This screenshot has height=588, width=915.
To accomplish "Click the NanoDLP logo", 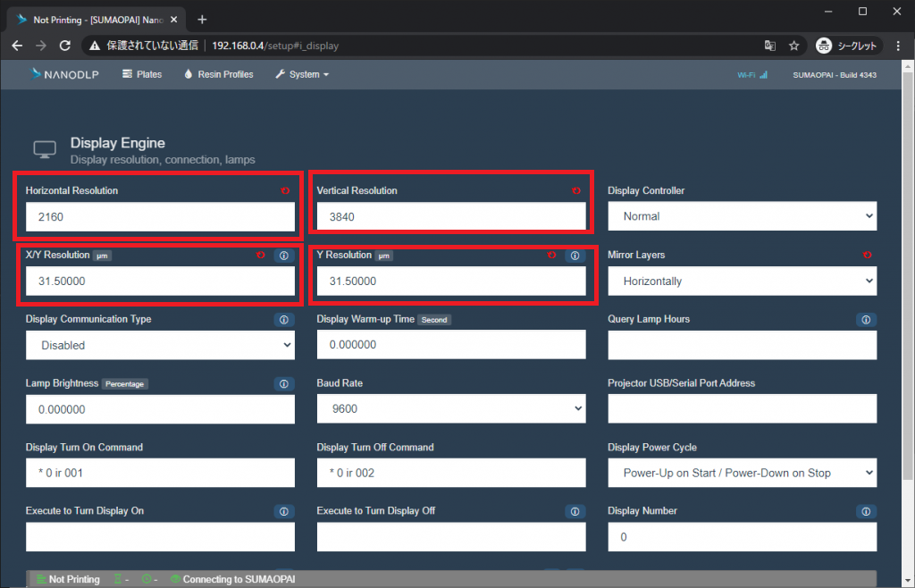I will [x=64, y=75].
